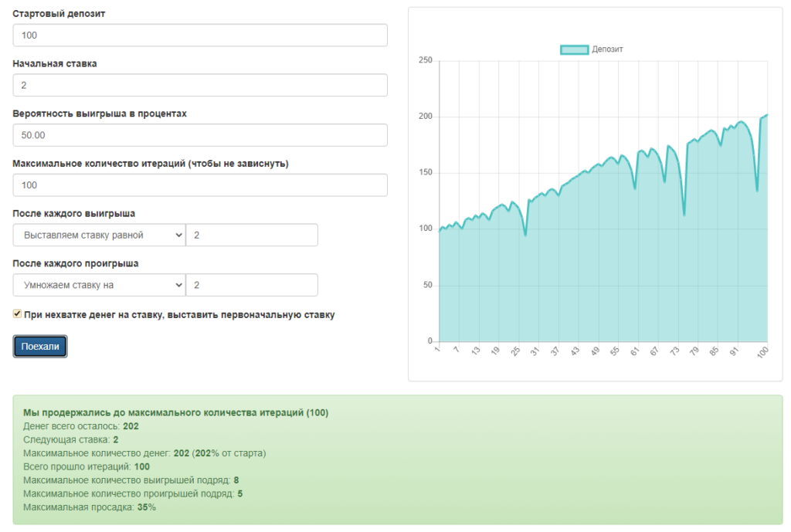Click the chart's final point at iteration 100

(x=766, y=115)
